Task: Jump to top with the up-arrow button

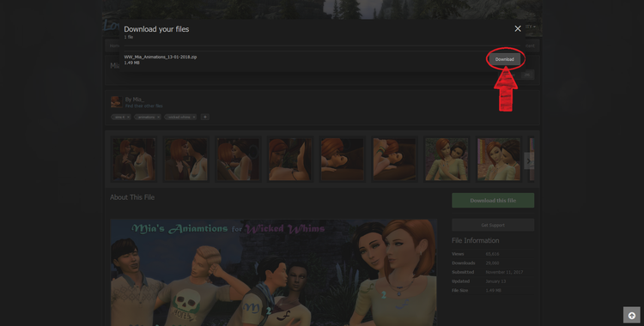Action: 632,316
